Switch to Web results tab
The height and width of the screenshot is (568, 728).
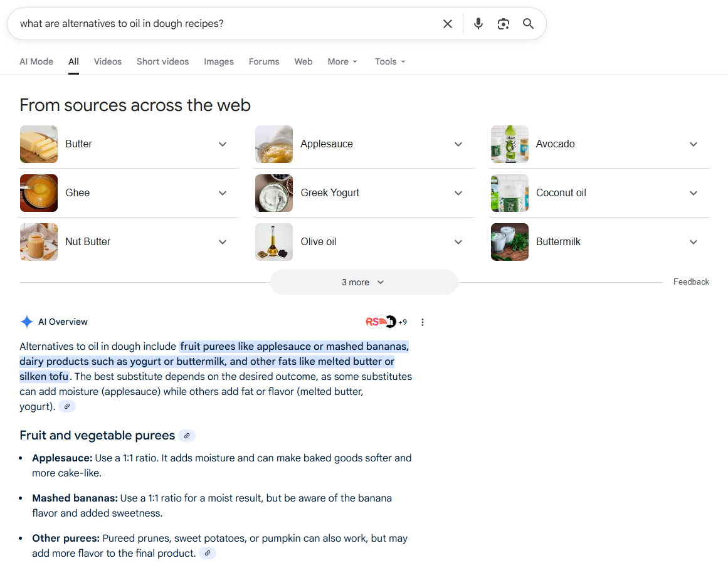coord(303,61)
